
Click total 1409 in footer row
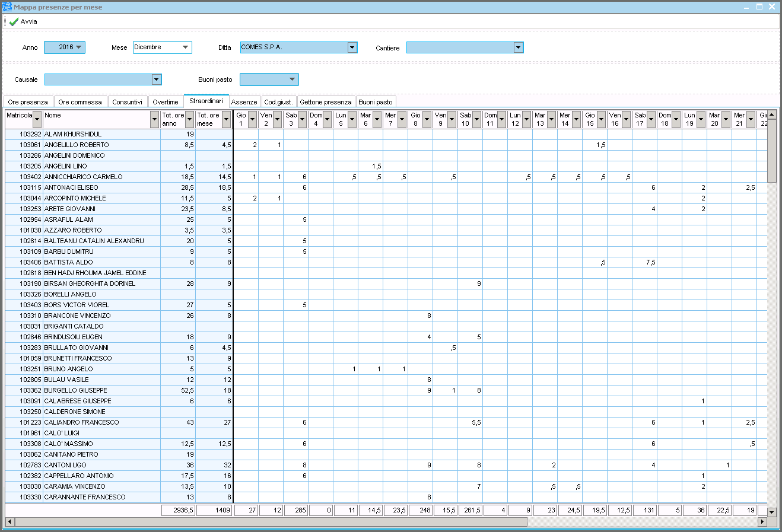tap(214, 510)
